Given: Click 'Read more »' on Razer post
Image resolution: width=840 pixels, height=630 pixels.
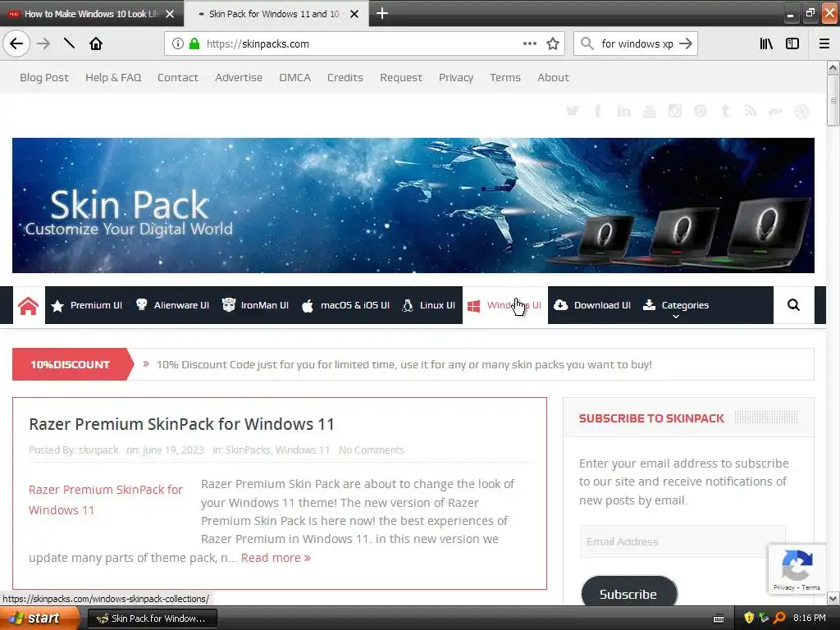Looking at the screenshot, I should click(x=276, y=558).
